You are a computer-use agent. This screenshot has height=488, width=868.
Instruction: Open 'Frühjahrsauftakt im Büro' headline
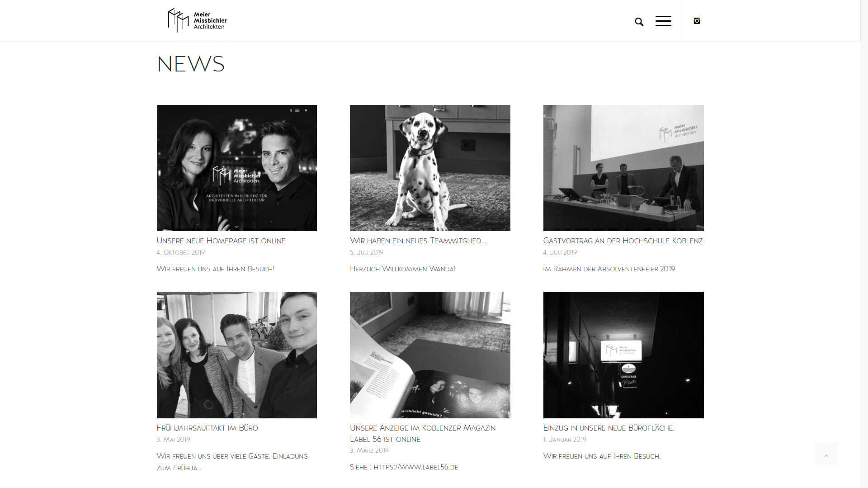(x=207, y=428)
